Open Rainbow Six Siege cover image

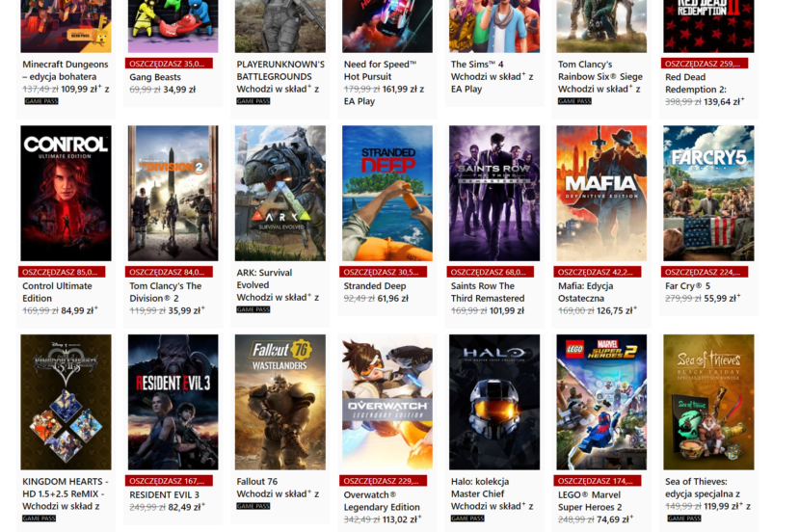pos(601,26)
